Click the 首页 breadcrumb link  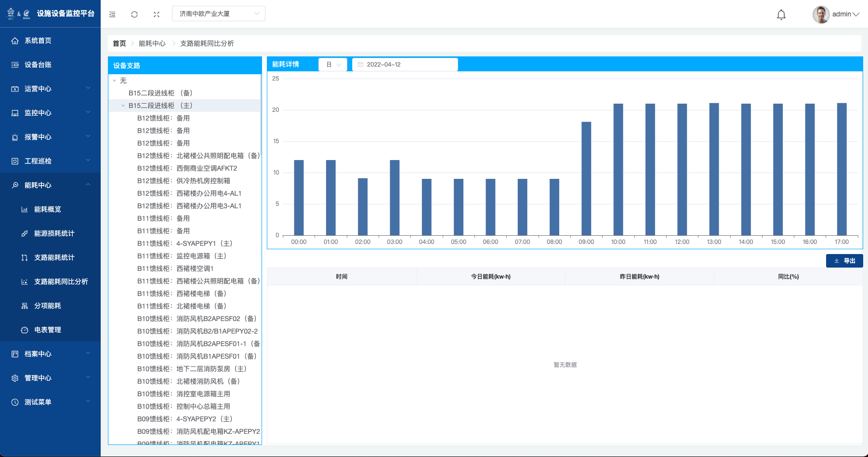tap(119, 43)
